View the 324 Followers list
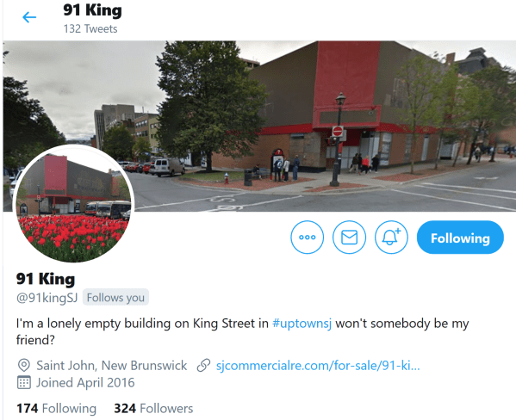Viewport: 516px width, 420px height. pos(153,408)
